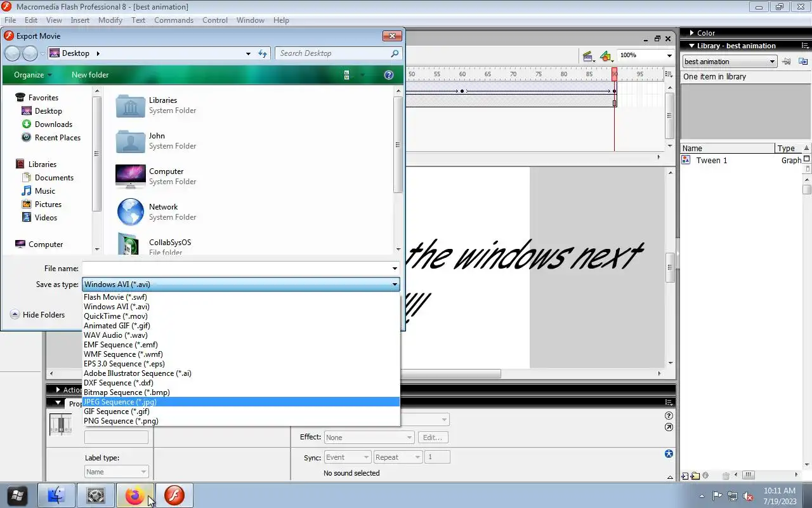The height and width of the screenshot is (508, 812).
Task: Collapse the Library panel
Action: (x=691, y=46)
